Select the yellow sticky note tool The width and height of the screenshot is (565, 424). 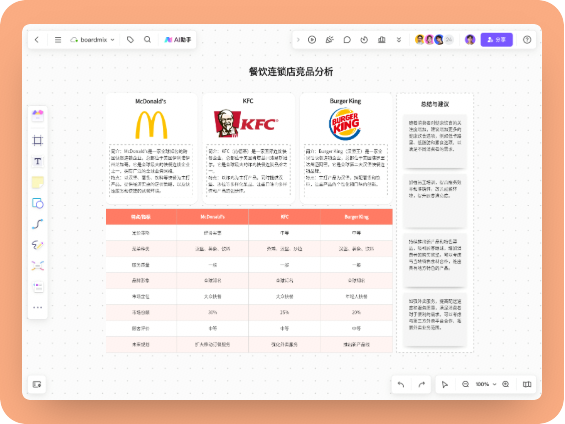pyautogui.click(x=37, y=182)
